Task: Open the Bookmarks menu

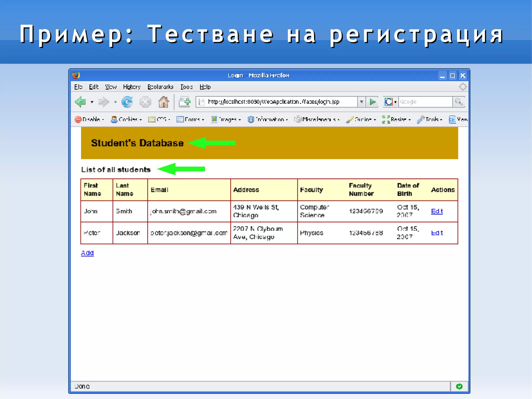Action: coord(160,87)
